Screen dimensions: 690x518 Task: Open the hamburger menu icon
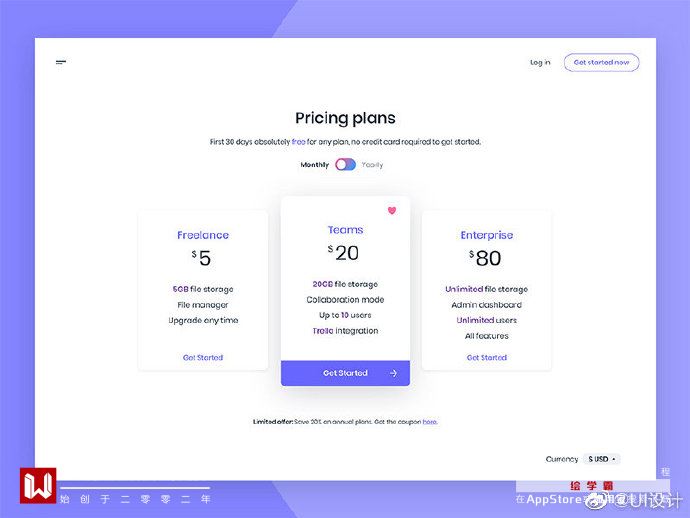(x=61, y=62)
